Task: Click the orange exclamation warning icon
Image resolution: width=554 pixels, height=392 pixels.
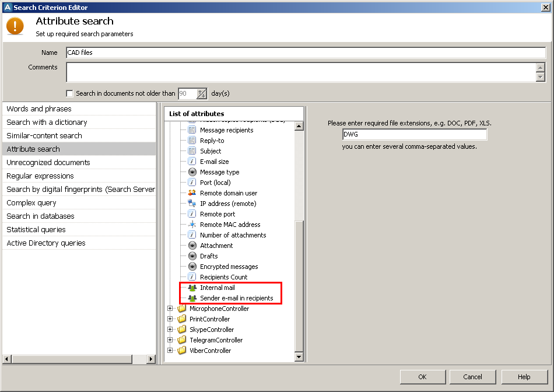Action: pyautogui.click(x=15, y=26)
